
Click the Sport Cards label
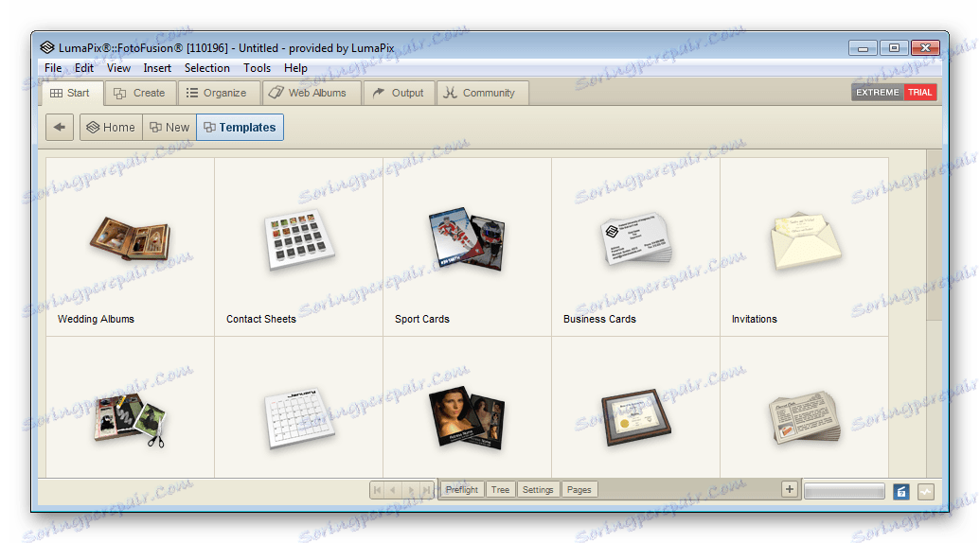coord(422,319)
